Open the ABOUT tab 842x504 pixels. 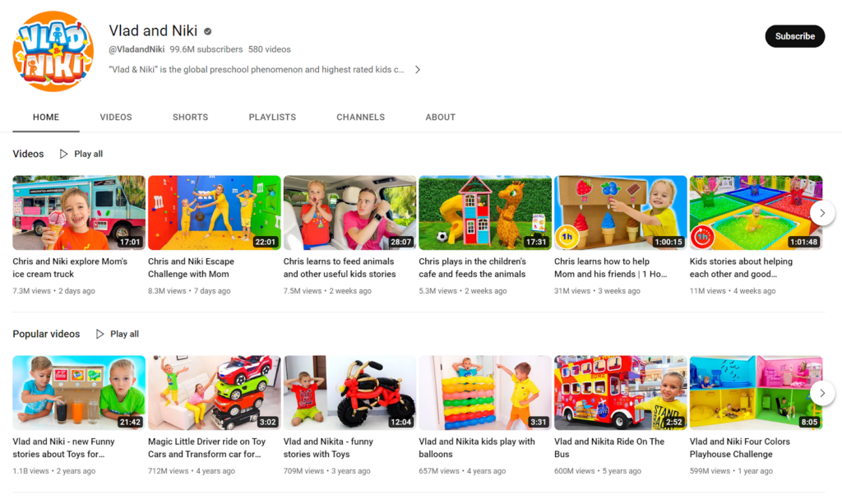point(441,117)
